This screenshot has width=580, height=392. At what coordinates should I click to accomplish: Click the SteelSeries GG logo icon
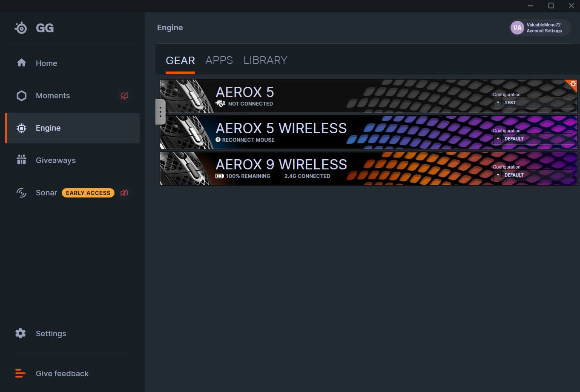pyautogui.click(x=20, y=28)
